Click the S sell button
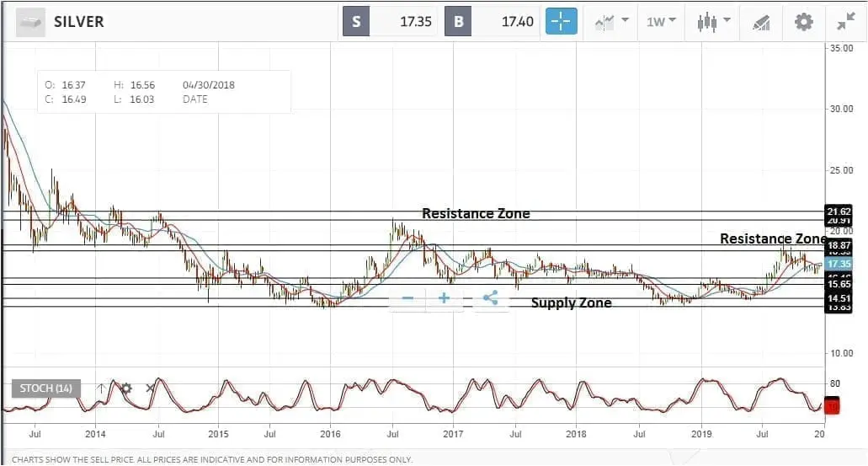The width and height of the screenshot is (868, 466). [356, 22]
